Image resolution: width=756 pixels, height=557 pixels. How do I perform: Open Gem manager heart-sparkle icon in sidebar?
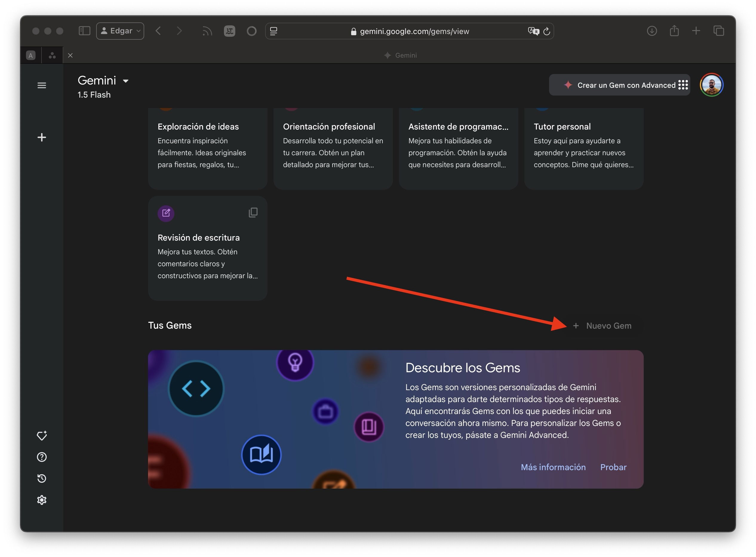42,436
